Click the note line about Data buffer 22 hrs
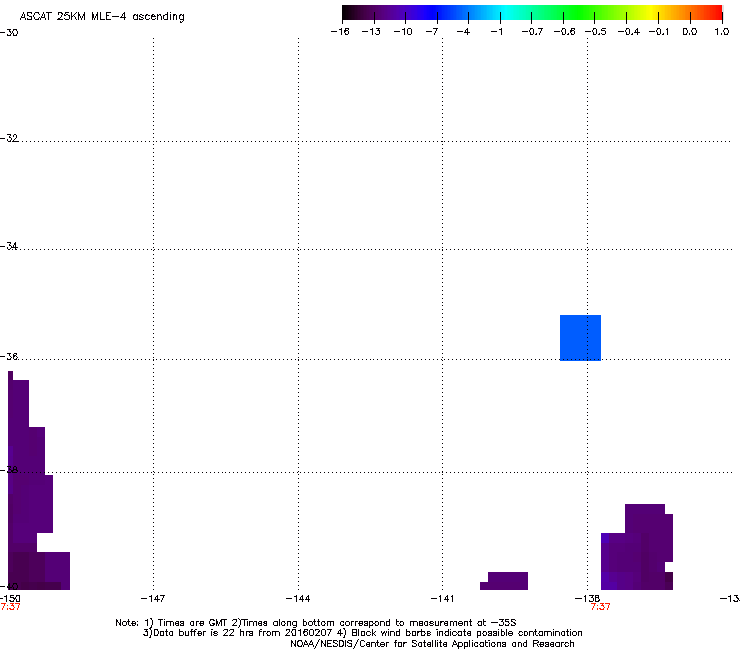 pos(362,633)
